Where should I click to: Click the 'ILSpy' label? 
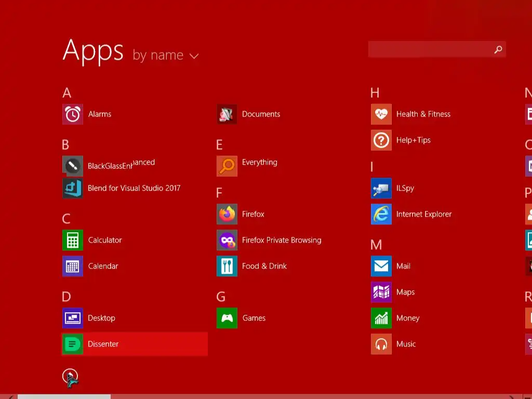(x=405, y=188)
